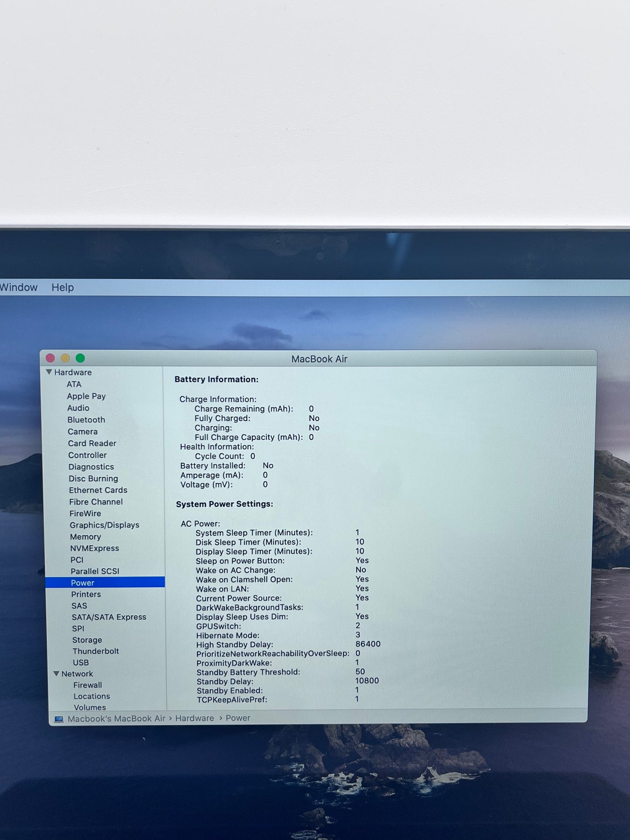This screenshot has width=630, height=840.
Task: Select Apple Pay in the sidebar
Action: point(86,396)
